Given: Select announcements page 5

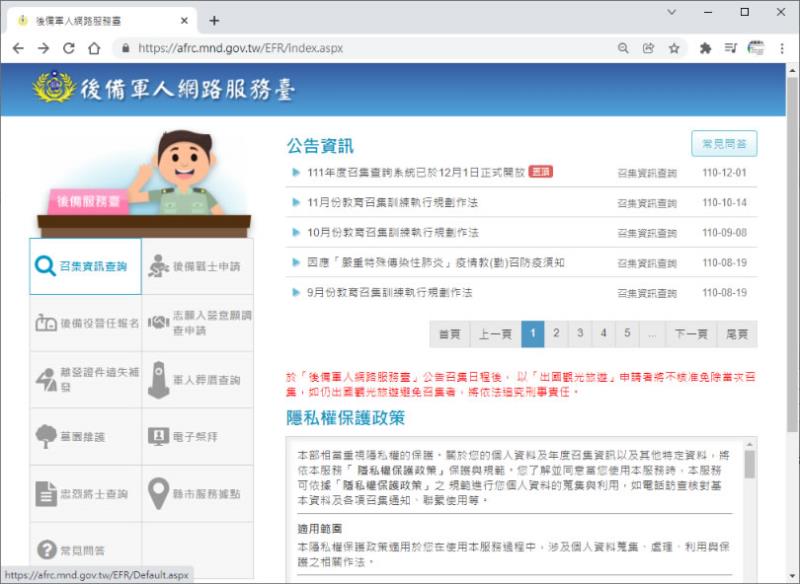Looking at the screenshot, I should tap(627, 334).
